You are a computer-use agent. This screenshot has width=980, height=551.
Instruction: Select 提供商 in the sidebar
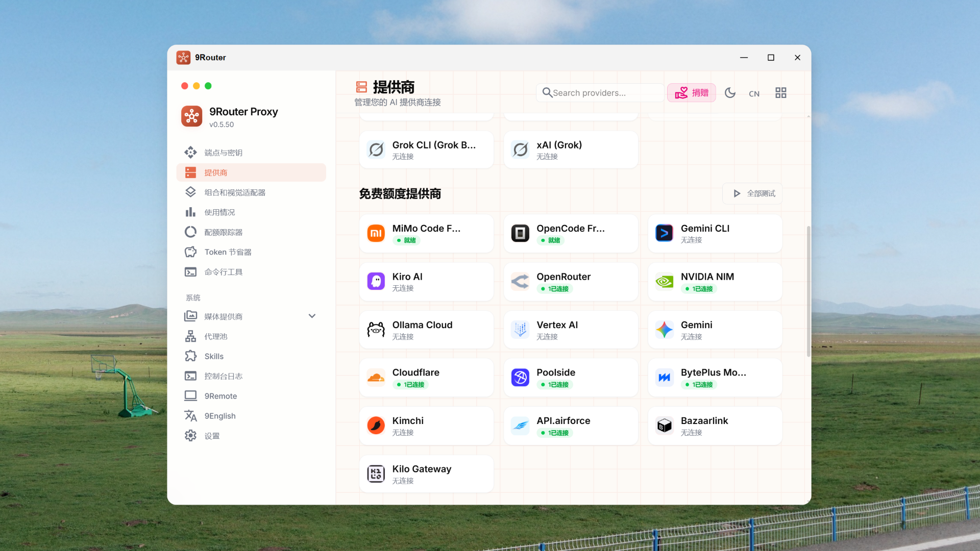point(251,172)
